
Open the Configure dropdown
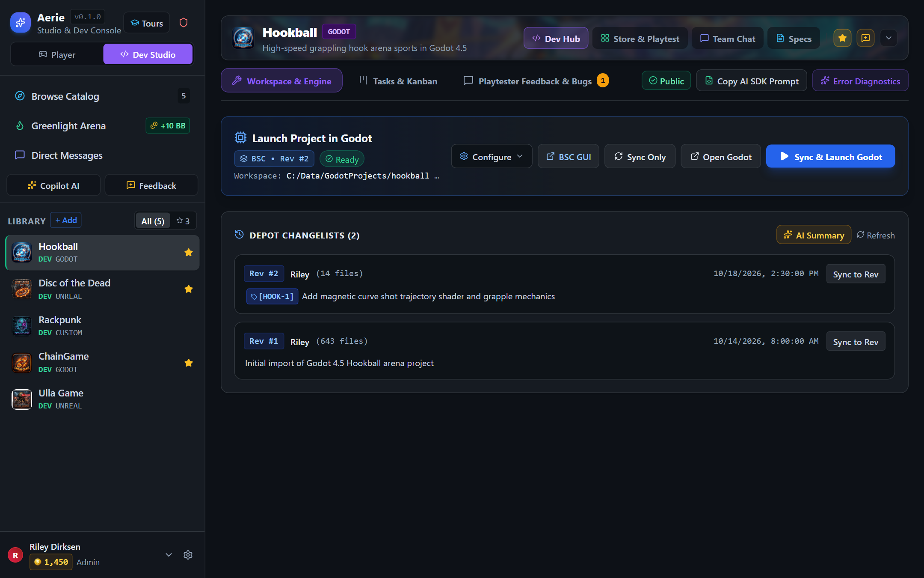click(x=492, y=157)
